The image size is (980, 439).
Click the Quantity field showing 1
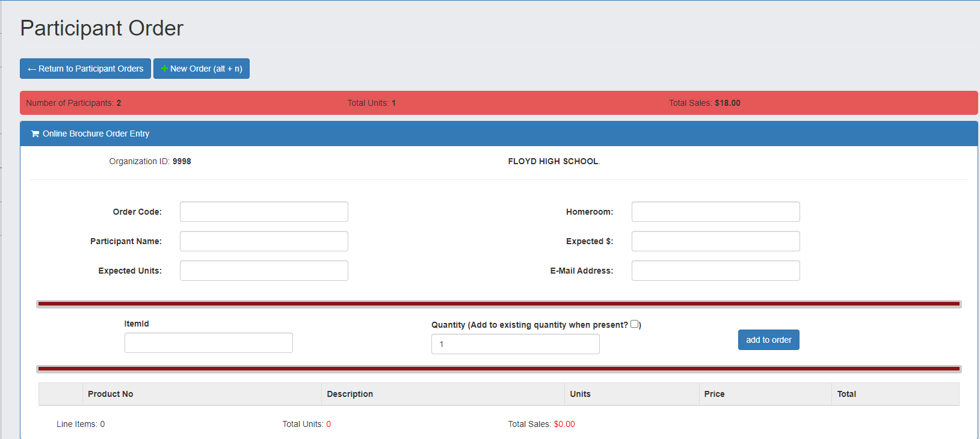pos(516,344)
